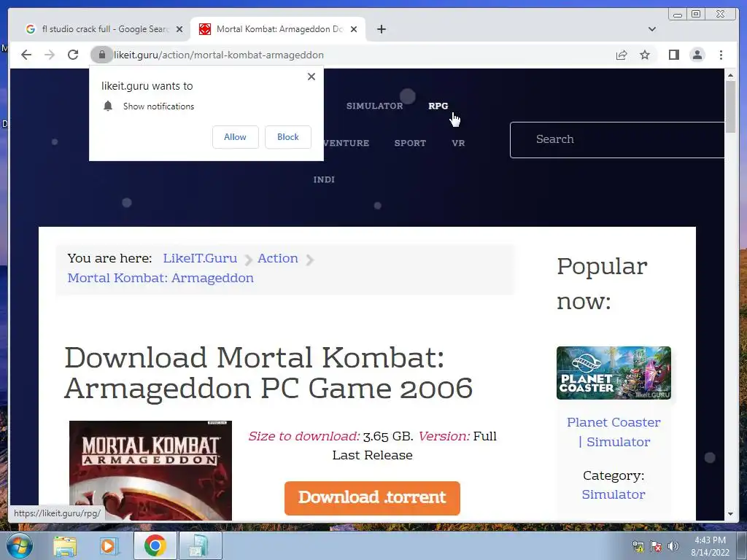This screenshot has height=560, width=747.
Task: Open the Windows Start button
Action: point(18,545)
